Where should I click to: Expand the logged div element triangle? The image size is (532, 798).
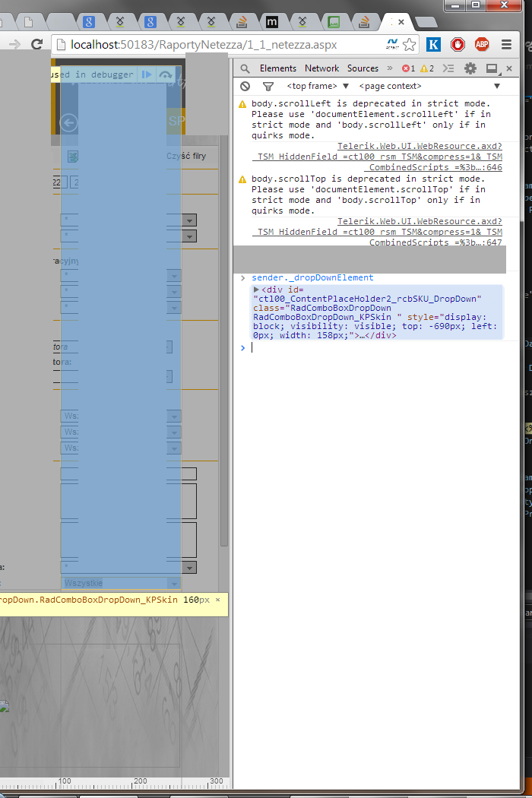[x=256, y=290]
